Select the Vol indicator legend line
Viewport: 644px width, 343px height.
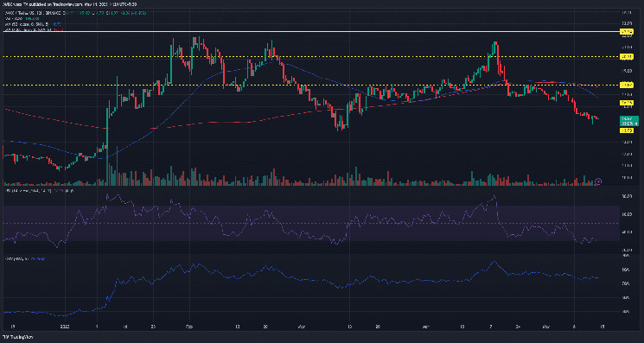coord(22,19)
